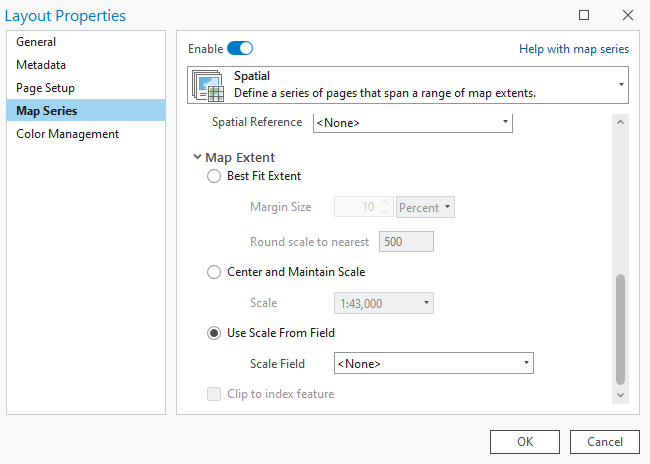This screenshot has height=464, width=650.
Task: Maximize the Layout Properties dialog
Action: (x=584, y=15)
